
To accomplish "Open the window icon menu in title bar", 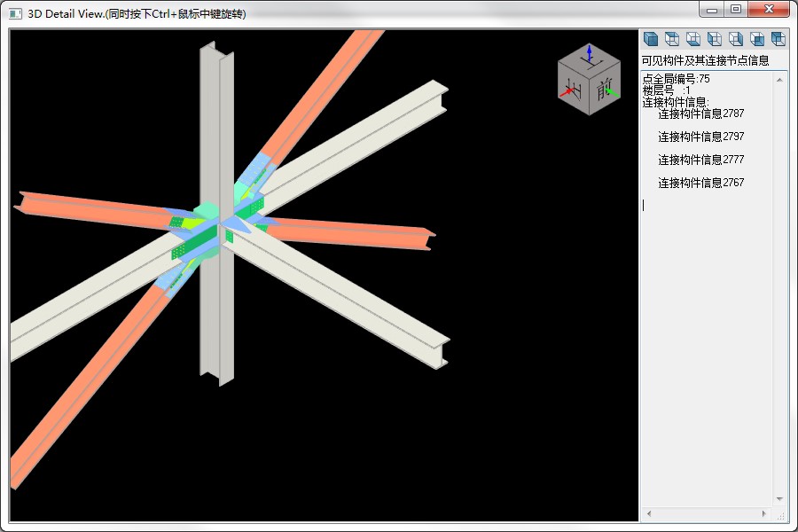I will (x=15, y=14).
